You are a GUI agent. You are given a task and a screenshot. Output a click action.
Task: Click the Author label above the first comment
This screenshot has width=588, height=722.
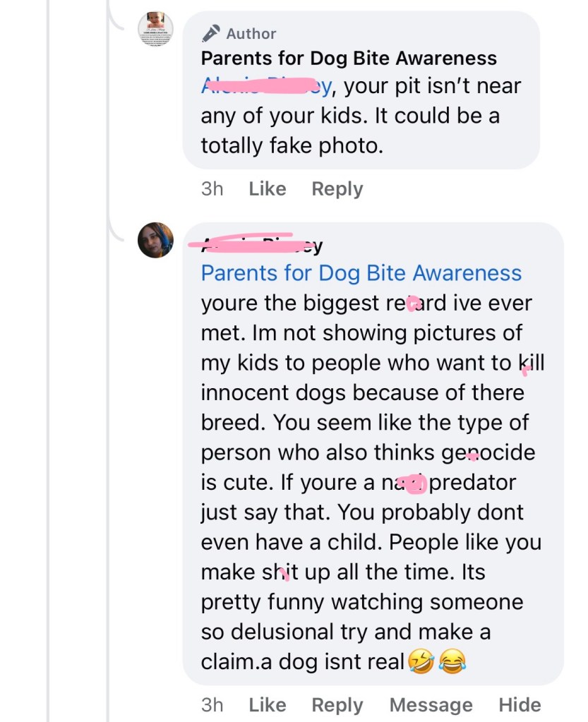point(251,33)
